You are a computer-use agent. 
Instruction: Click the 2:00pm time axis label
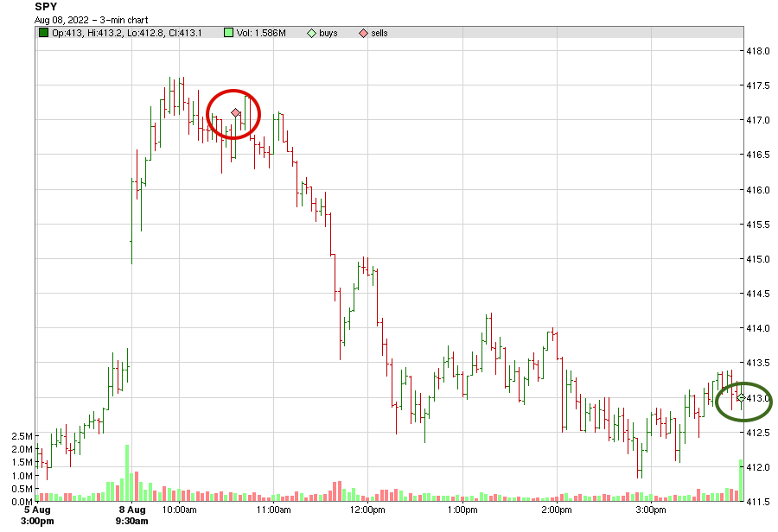557,510
